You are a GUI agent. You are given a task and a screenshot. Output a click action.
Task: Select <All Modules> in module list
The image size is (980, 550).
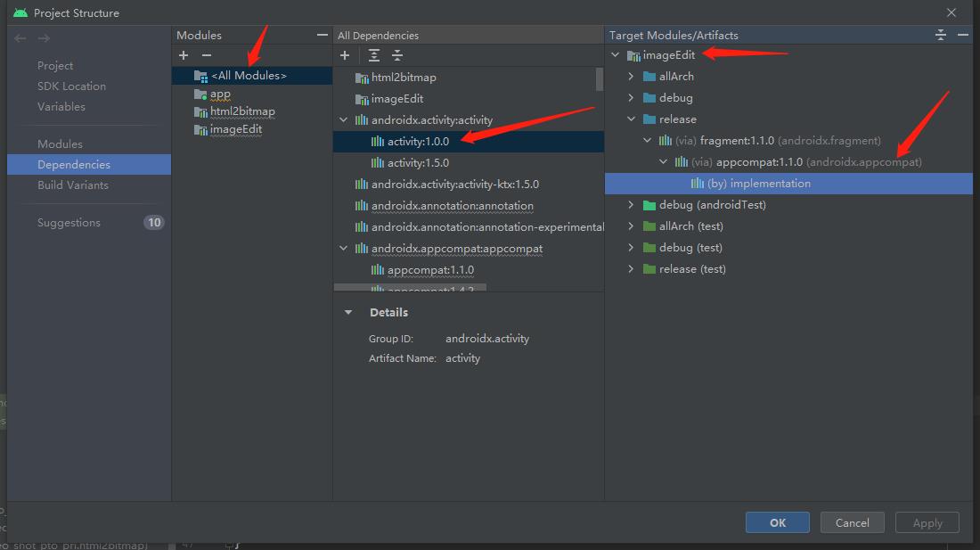tap(252, 76)
